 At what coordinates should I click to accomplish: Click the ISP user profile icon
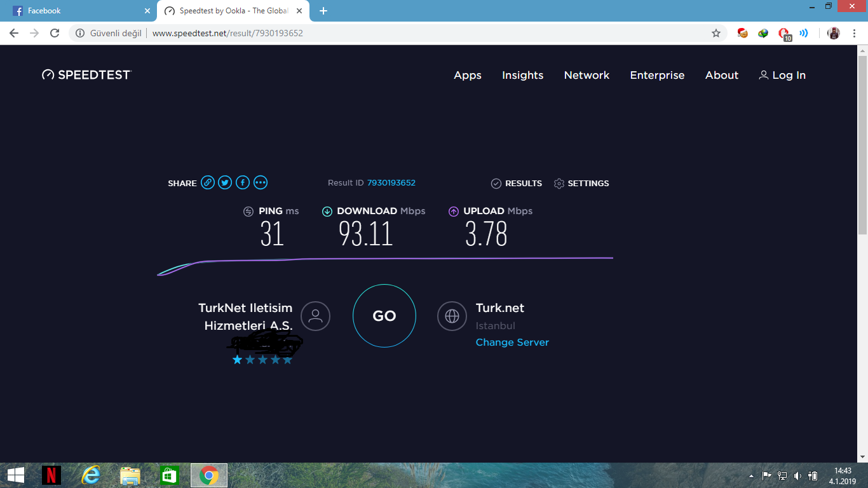[x=315, y=316]
